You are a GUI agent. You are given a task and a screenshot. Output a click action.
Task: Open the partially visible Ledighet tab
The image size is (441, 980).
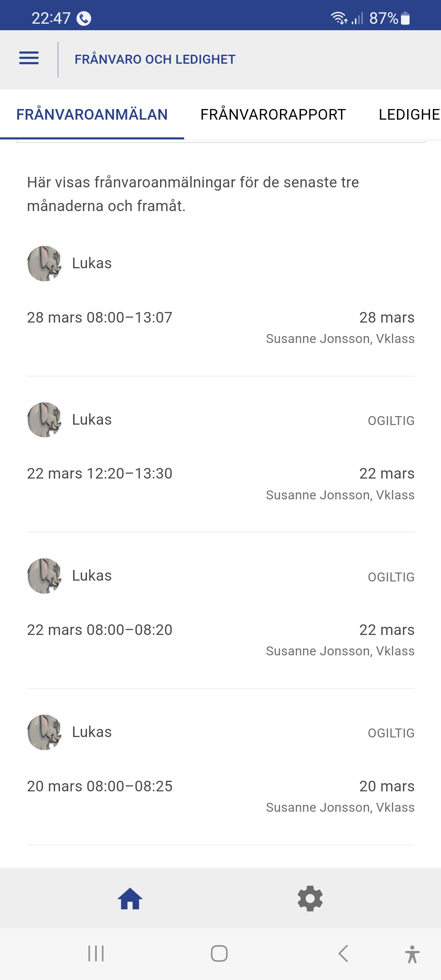click(x=409, y=115)
